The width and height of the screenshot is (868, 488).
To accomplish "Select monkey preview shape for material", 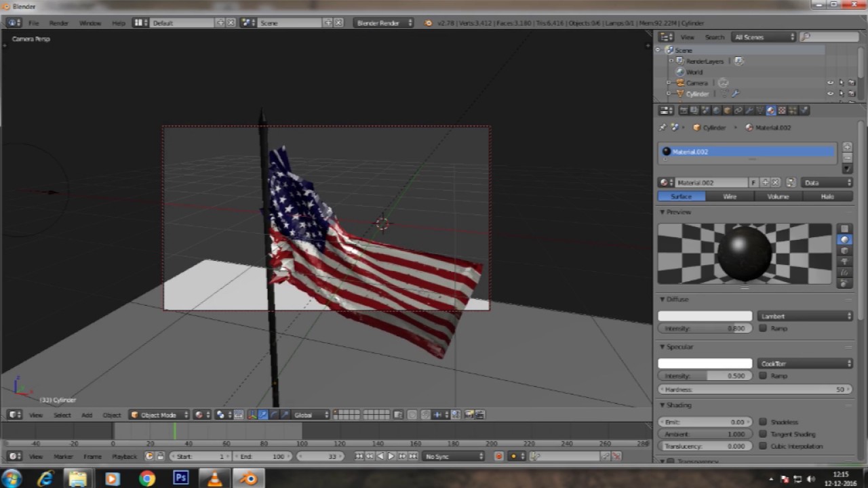I will pyautogui.click(x=844, y=262).
